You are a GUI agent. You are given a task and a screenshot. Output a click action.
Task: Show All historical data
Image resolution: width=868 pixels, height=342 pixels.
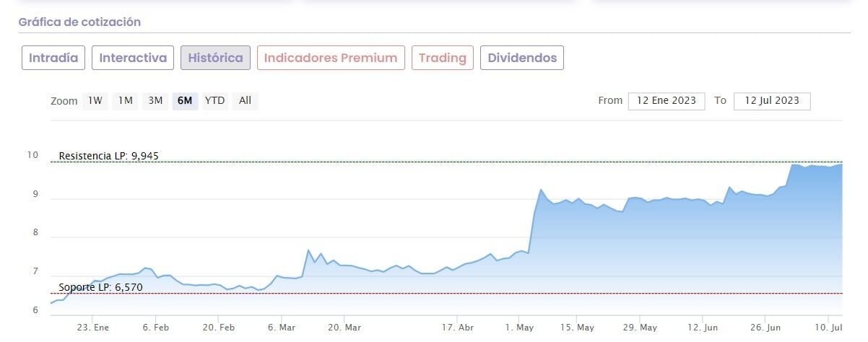pyautogui.click(x=245, y=101)
